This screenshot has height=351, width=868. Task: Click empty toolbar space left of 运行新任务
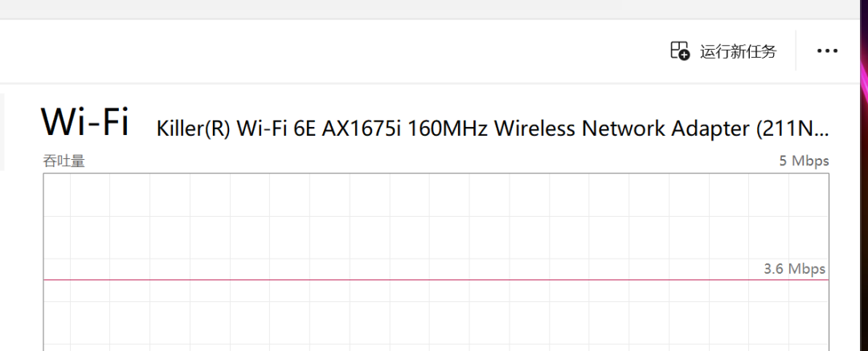click(332, 51)
